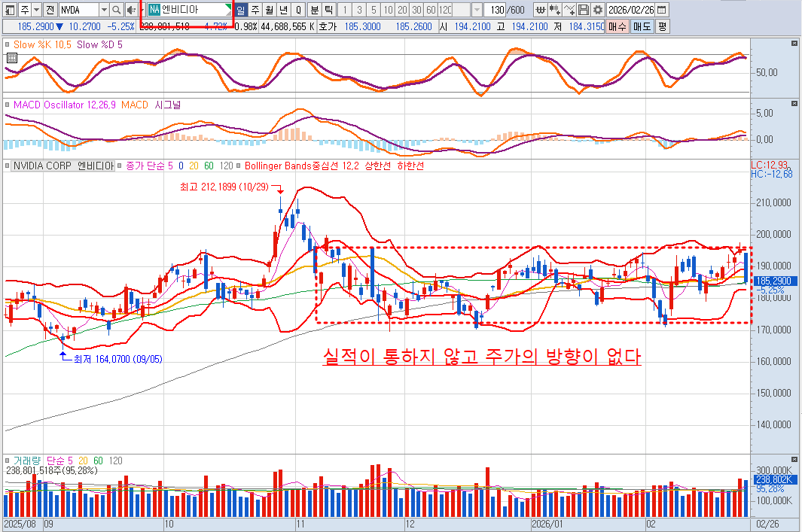
Task: Click the won currency display icon
Action: [540, 10]
